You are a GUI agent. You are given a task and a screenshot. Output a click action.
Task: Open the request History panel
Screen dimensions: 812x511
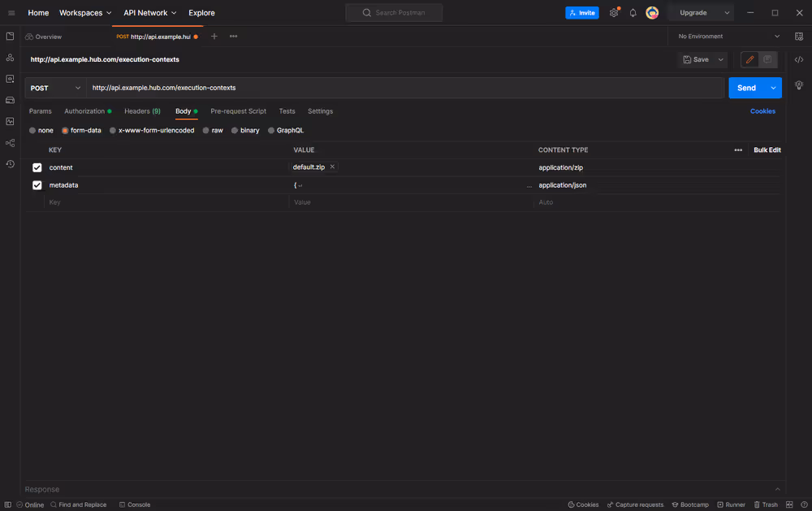(x=11, y=163)
